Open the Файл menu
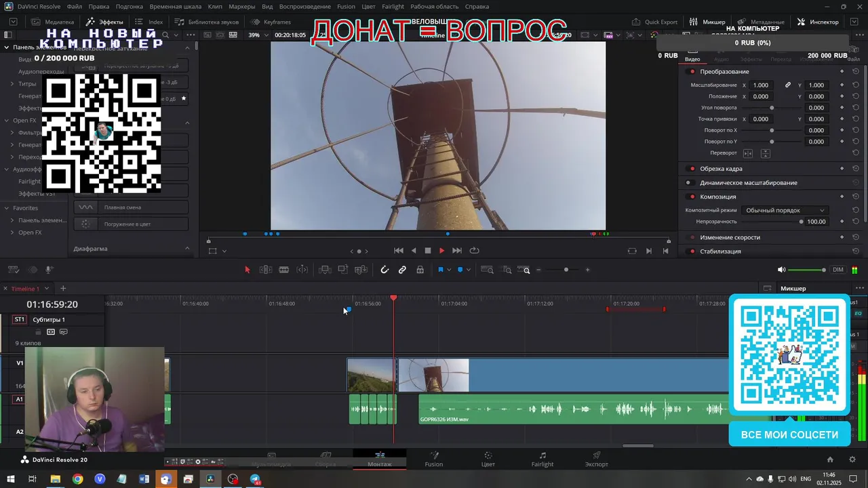This screenshot has height=488, width=868. point(75,6)
